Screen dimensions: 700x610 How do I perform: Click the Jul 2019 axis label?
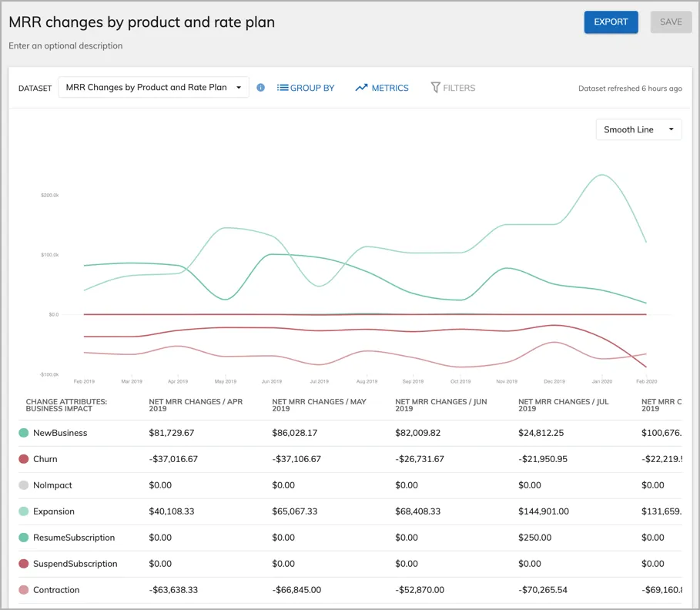coord(319,381)
